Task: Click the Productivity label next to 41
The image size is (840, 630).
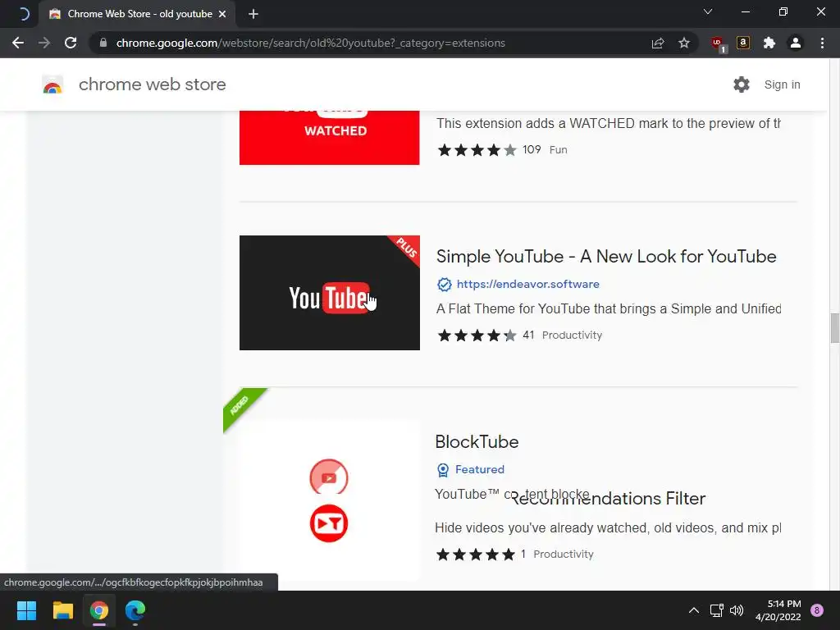Action: click(x=572, y=336)
